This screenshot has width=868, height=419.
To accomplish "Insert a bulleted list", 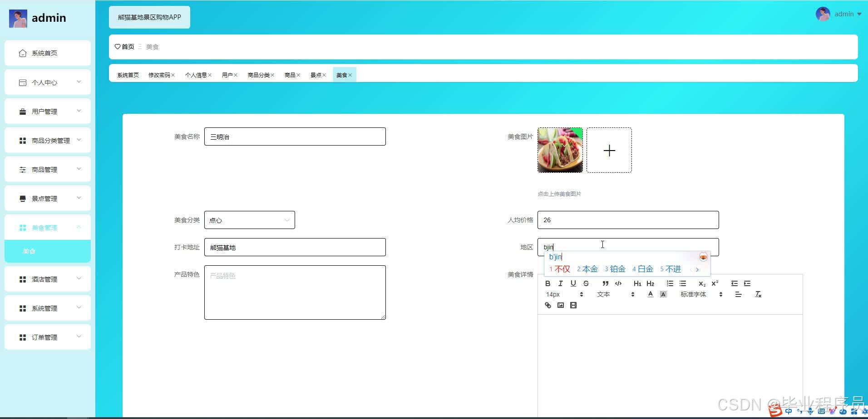I will tap(682, 283).
